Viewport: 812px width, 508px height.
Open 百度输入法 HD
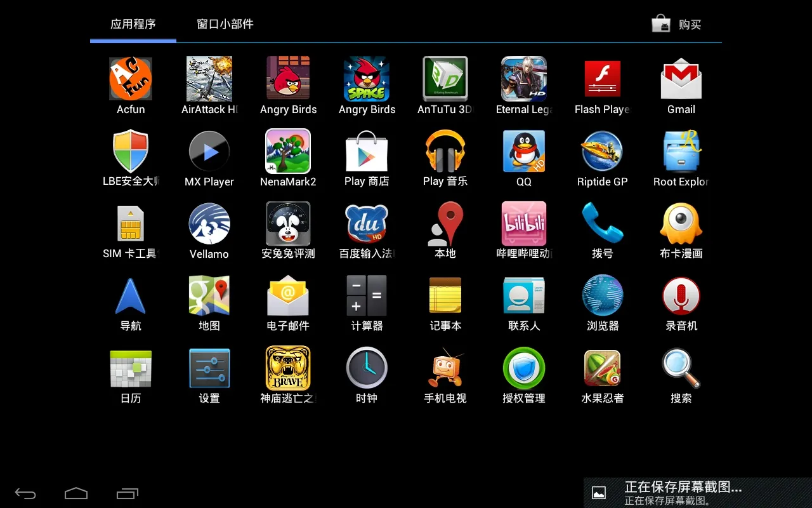[x=367, y=224]
